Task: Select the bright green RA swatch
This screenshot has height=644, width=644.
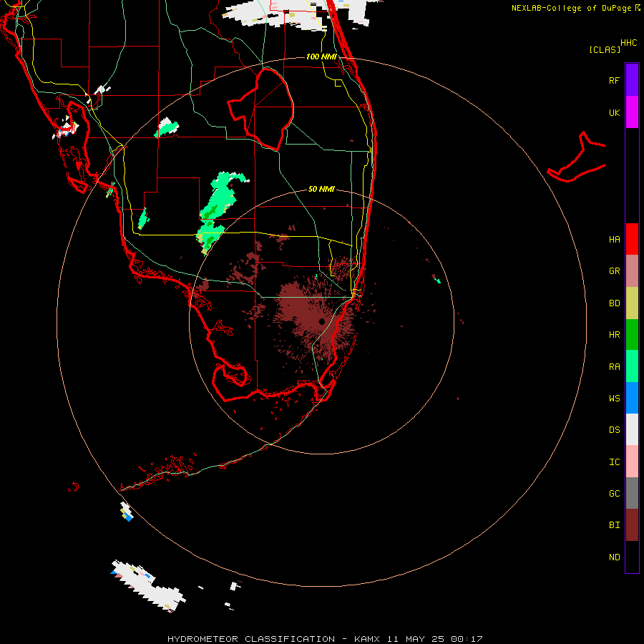Action: pos(632,366)
